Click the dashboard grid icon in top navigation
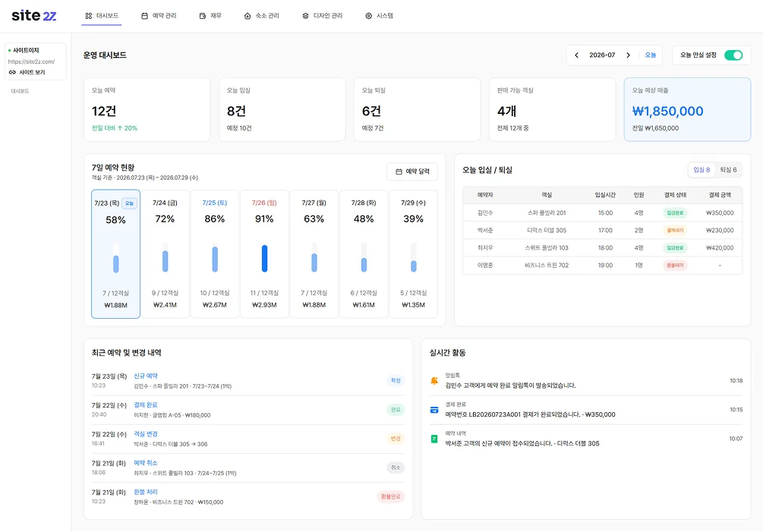 click(89, 16)
